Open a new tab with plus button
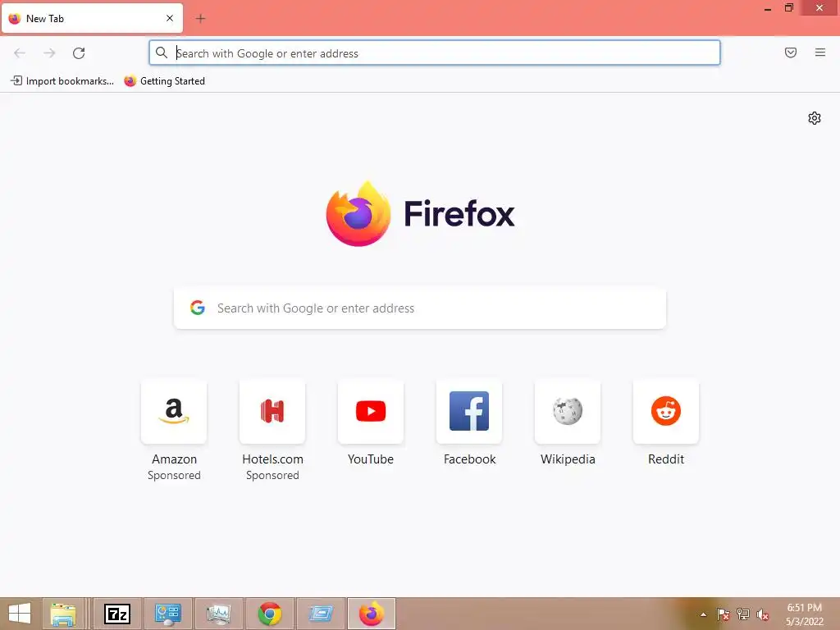 click(x=200, y=19)
